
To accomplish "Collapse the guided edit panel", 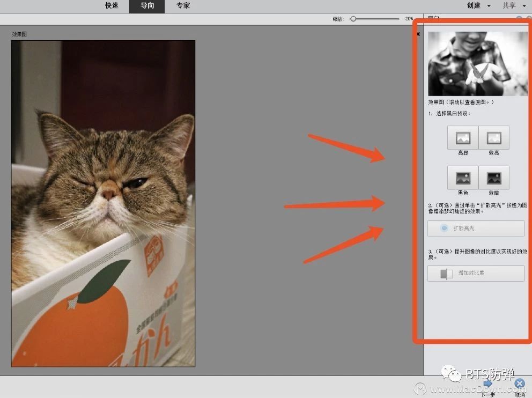I will (x=418, y=34).
